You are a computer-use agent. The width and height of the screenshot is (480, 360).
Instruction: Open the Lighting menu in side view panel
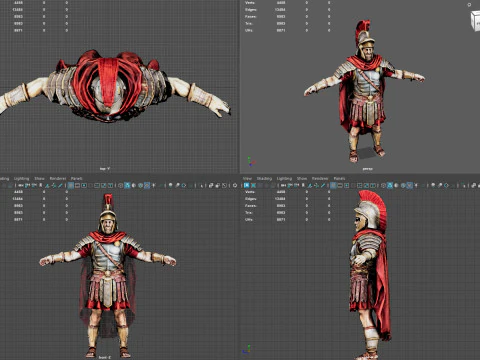click(x=284, y=179)
